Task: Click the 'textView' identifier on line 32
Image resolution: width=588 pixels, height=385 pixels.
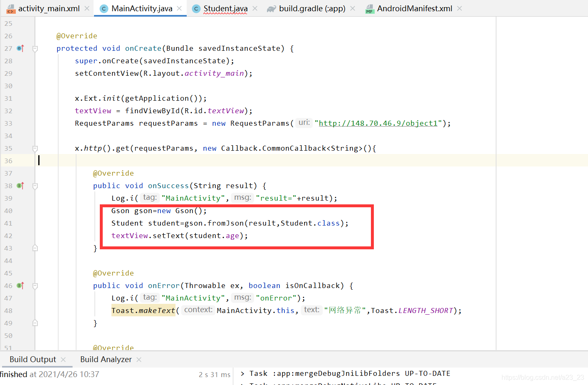Action: (x=93, y=111)
